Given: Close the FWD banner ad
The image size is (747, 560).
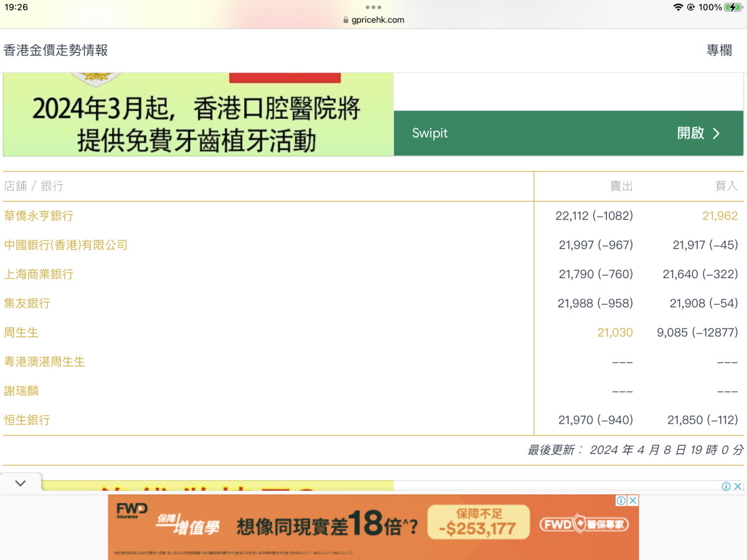Looking at the screenshot, I should (632, 501).
